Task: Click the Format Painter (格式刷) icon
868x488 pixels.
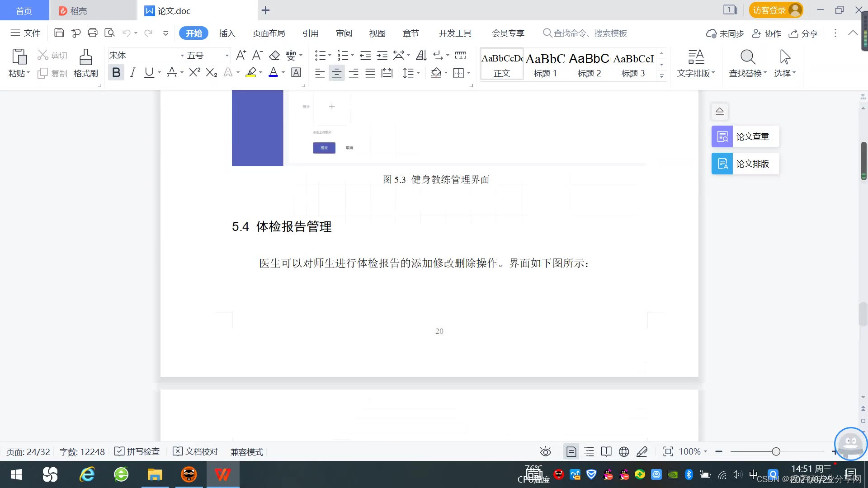Action: click(85, 58)
